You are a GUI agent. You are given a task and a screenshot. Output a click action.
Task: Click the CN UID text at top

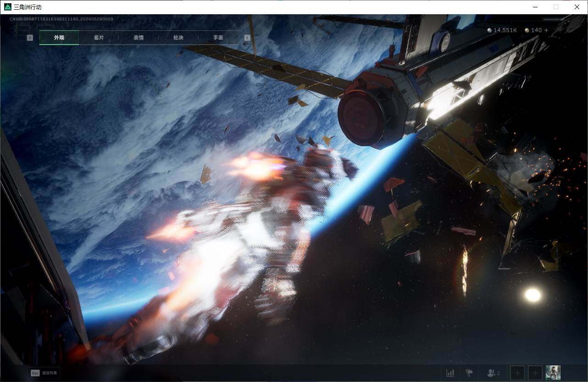pyautogui.click(x=61, y=19)
